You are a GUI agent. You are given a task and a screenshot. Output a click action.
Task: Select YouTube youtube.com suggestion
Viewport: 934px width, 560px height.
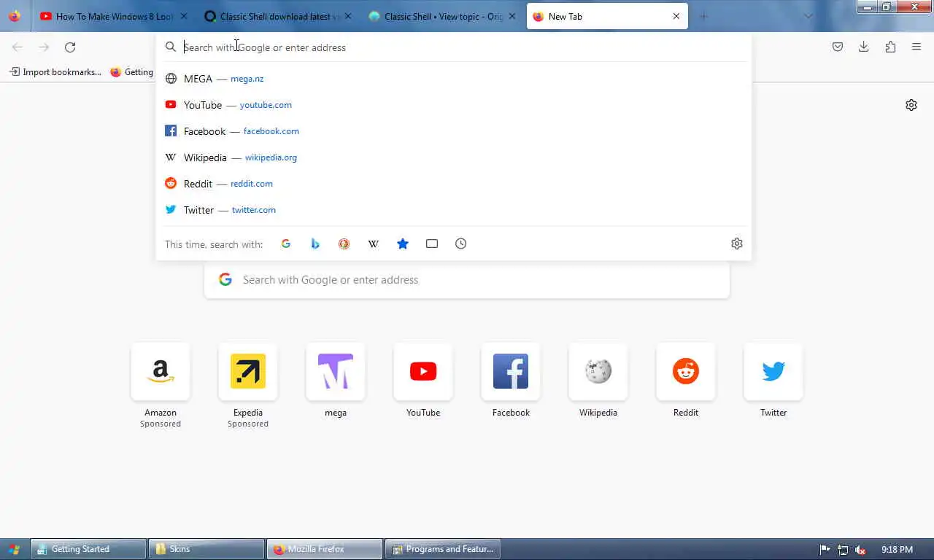click(454, 105)
